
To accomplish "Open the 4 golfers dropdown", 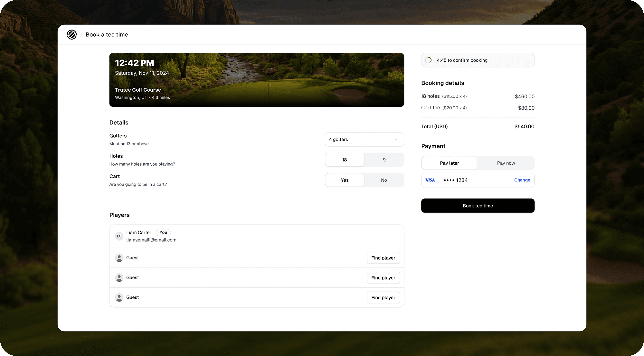I will click(364, 140).
